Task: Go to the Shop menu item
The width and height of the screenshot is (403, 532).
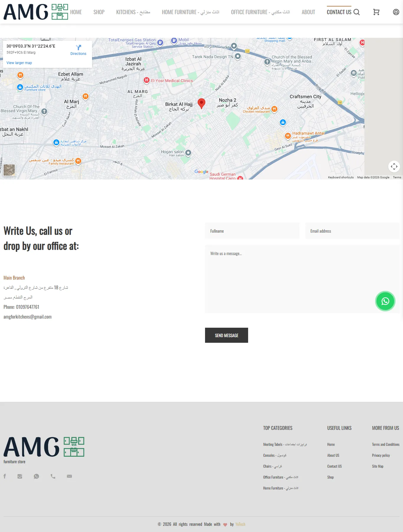Action: point(99,12)
